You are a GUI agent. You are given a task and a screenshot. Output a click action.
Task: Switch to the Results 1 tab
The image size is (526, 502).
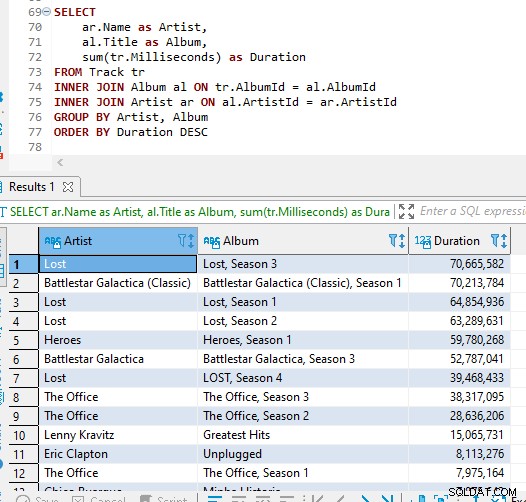[32, 187]
